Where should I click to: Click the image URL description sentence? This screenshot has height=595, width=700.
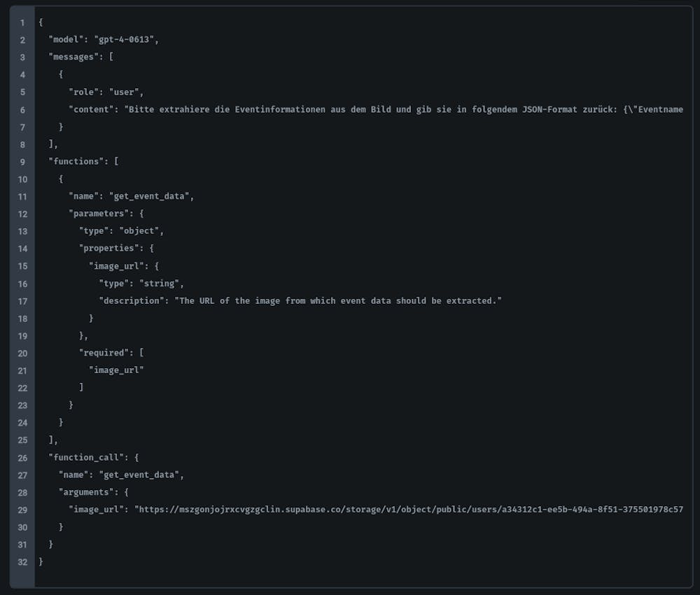point(339,300)
